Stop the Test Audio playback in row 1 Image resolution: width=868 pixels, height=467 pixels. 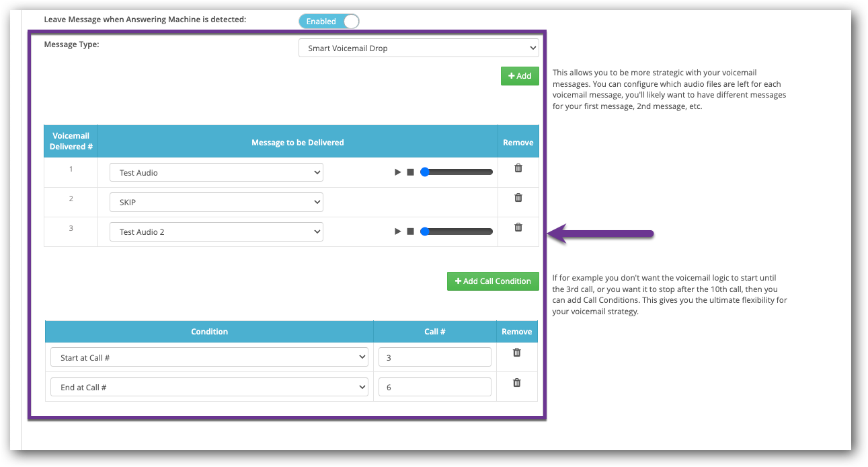pos(410,172)
